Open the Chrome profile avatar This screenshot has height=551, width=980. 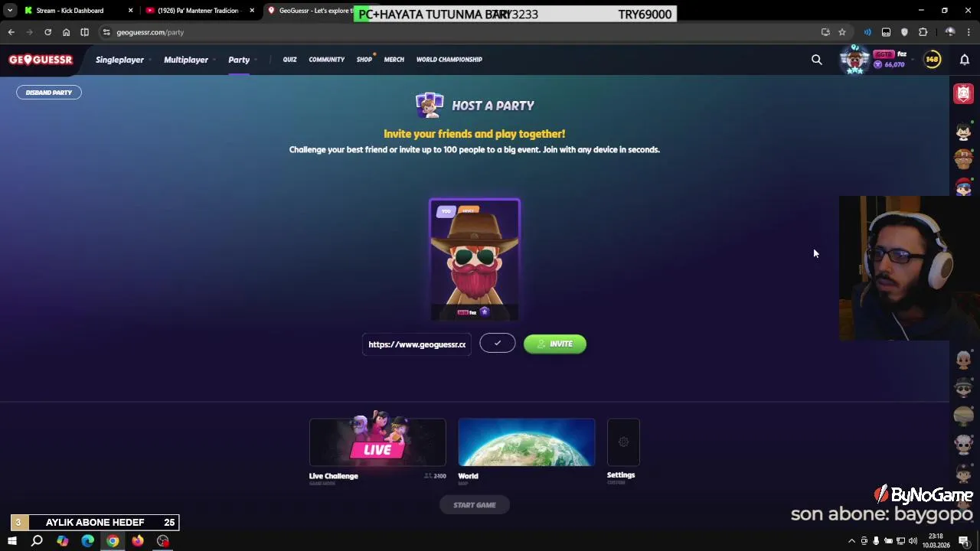[x=950, y=32]
